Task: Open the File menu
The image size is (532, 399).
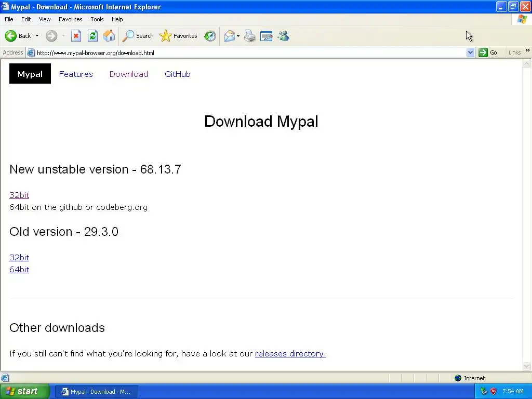Action: (9, 19)
